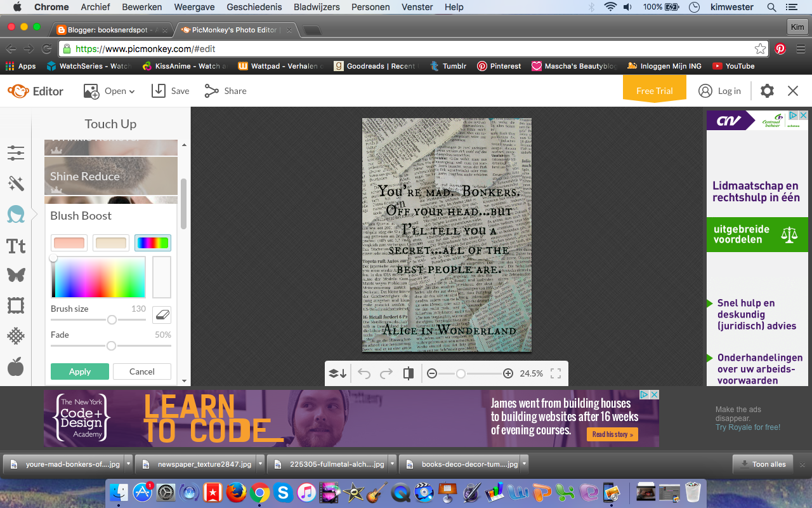The height and width of the screenshot is (508, 812).
Task: Expand the books-deco-decor-tum download options arrow
Action: point(524,464)
